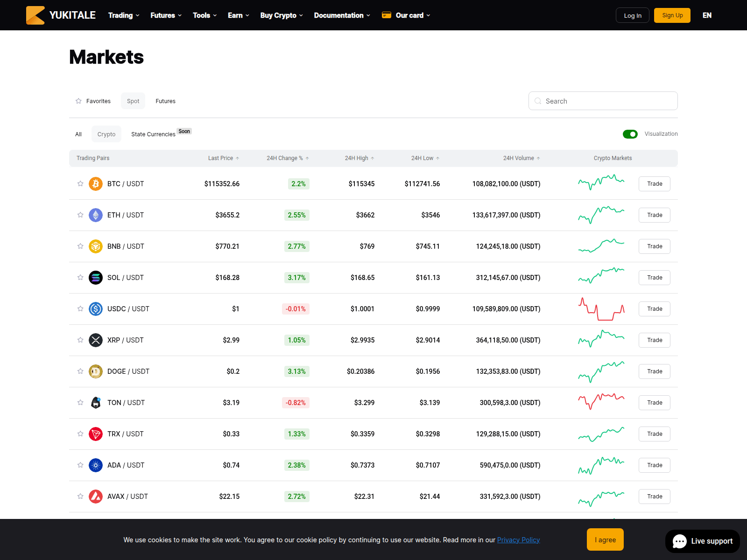747x560 pixels.
Task: Click the YUKITALE logo icon
Action: pyautogui.click(x=35, y=15)
